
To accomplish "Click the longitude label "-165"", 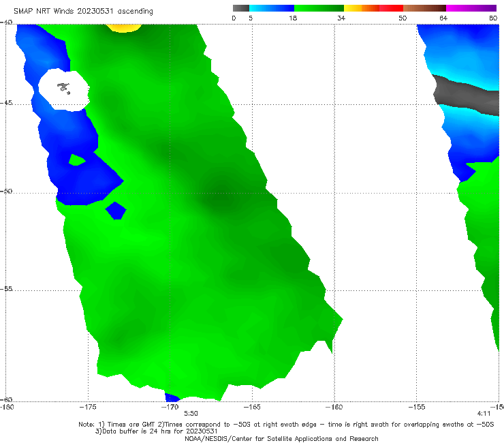I will pos(252,407).
